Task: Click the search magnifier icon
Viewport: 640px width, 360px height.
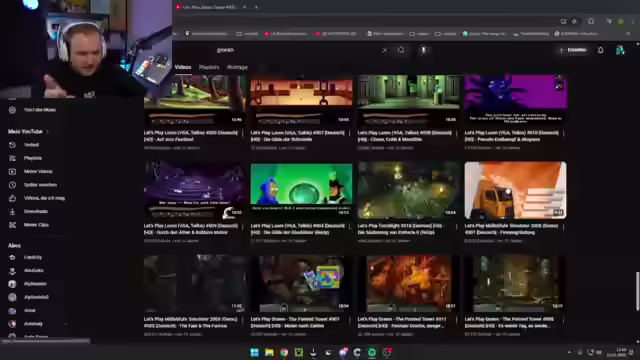Action: (x=401, y=50)
